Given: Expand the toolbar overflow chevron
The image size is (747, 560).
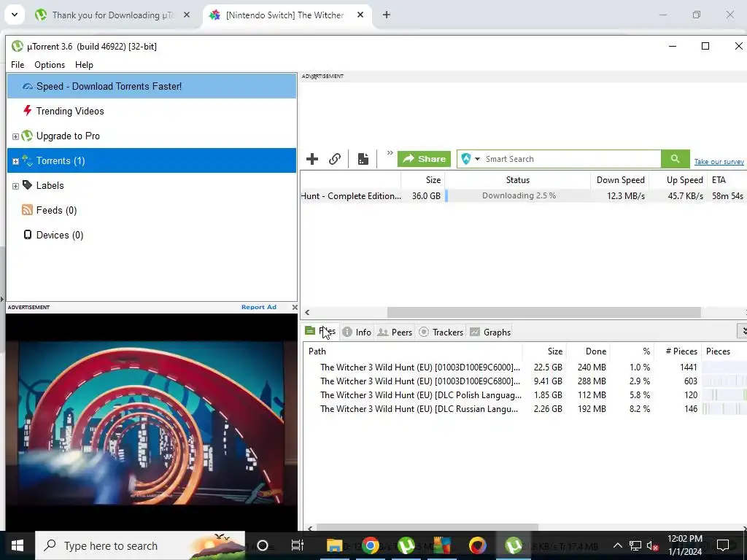Looking at the screenshot, I should click(x=390, y=153).
